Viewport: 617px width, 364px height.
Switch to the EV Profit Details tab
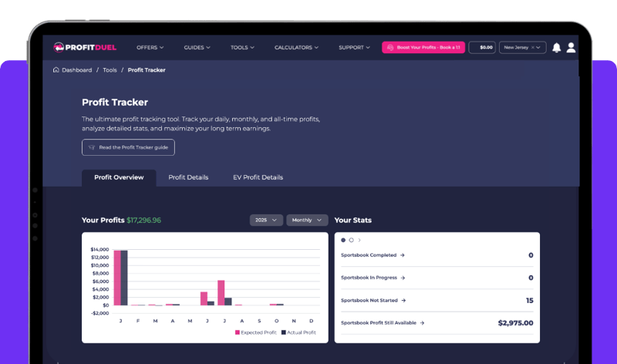pyautogui.click(x=258, y=177)
